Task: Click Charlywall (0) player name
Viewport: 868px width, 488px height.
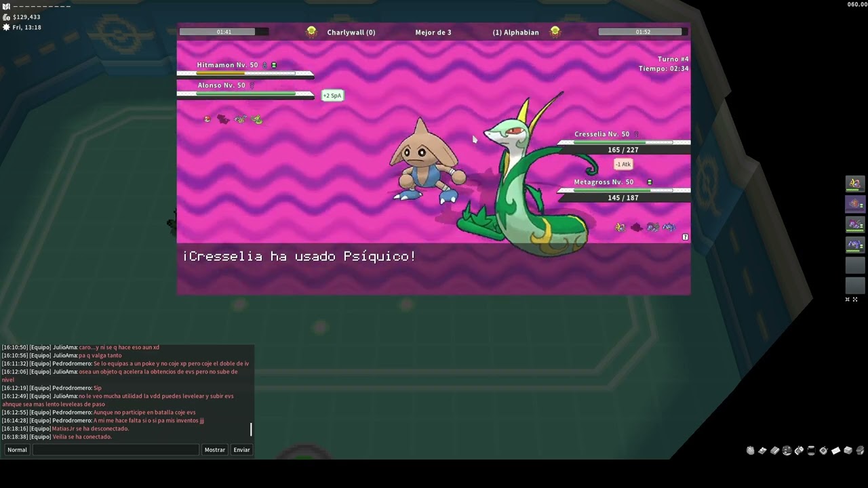Action: click(351, 32)
